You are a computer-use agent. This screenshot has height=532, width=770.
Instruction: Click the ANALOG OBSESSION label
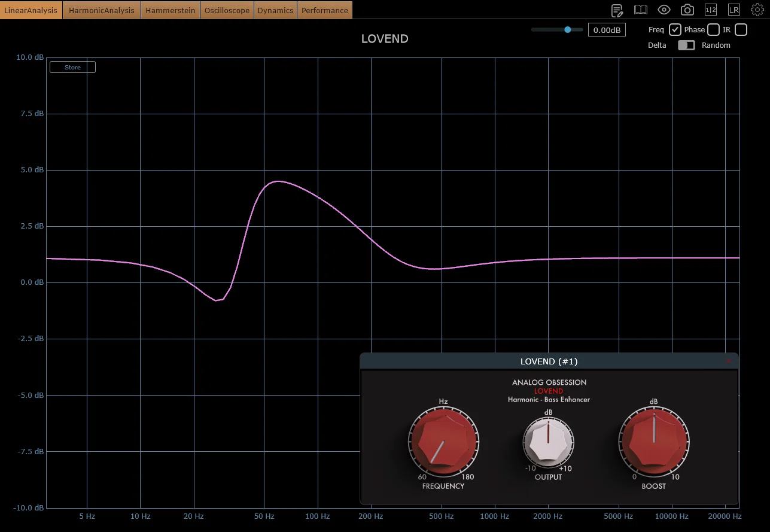[549, 382]
